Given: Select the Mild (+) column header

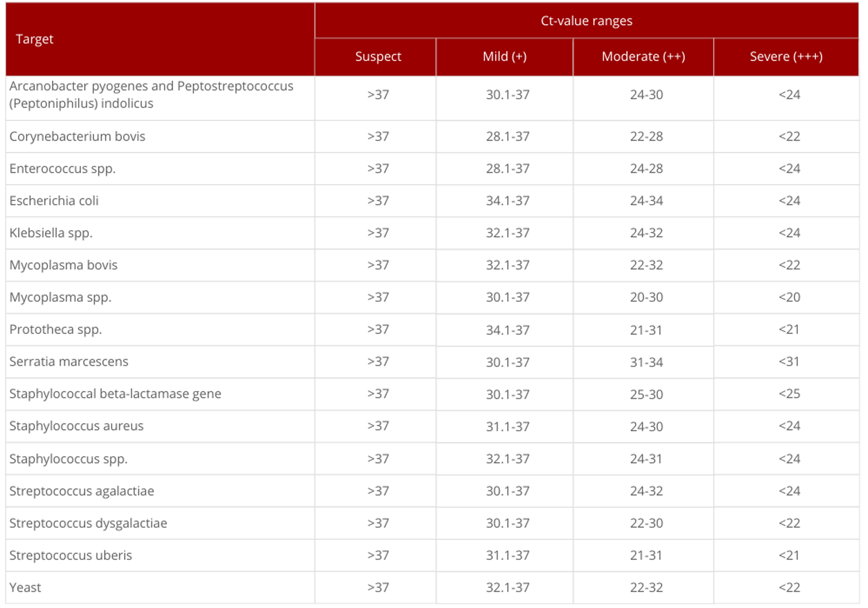Looking at the screenshot, I should point(504,56).
